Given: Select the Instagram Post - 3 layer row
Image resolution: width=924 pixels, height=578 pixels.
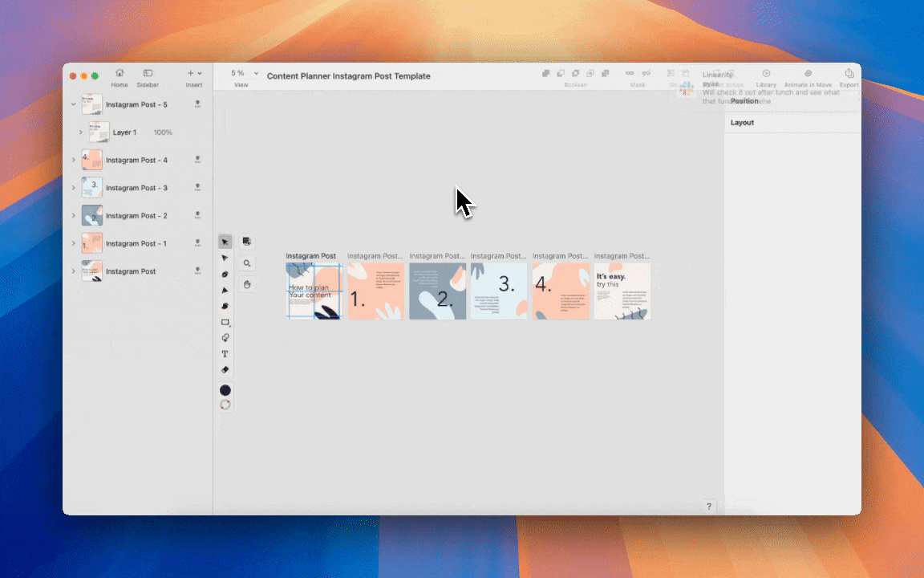Looking at the screenshot, I should pyautogui.click(x=138, y=188).
